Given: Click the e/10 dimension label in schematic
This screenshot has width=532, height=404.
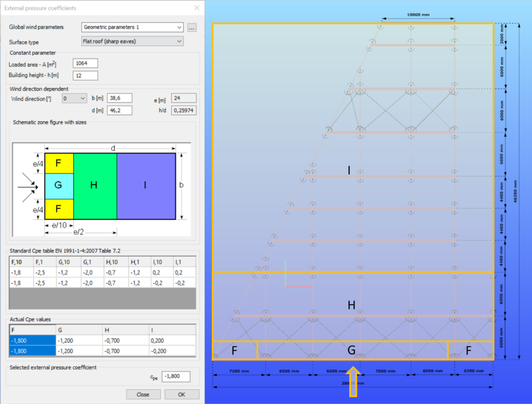Looking at the screenshot, I should pos(59,225).
